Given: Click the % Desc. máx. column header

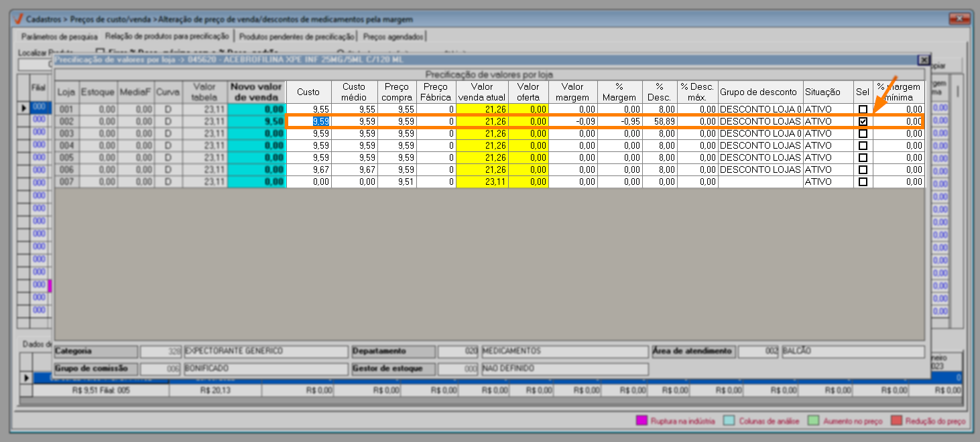Looking at the screenshot, I should pos(698,92).
